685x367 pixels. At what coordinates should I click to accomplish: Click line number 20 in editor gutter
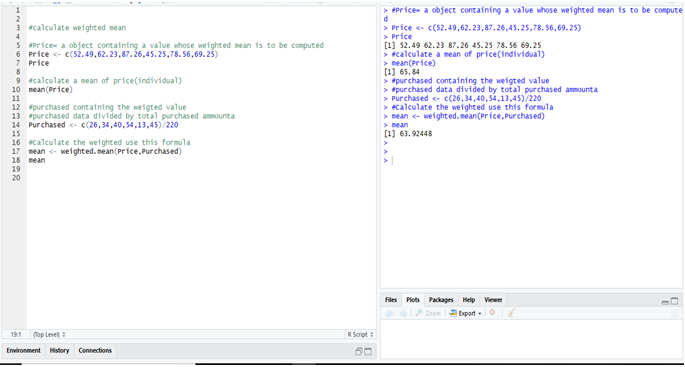(x=16, y=178)
